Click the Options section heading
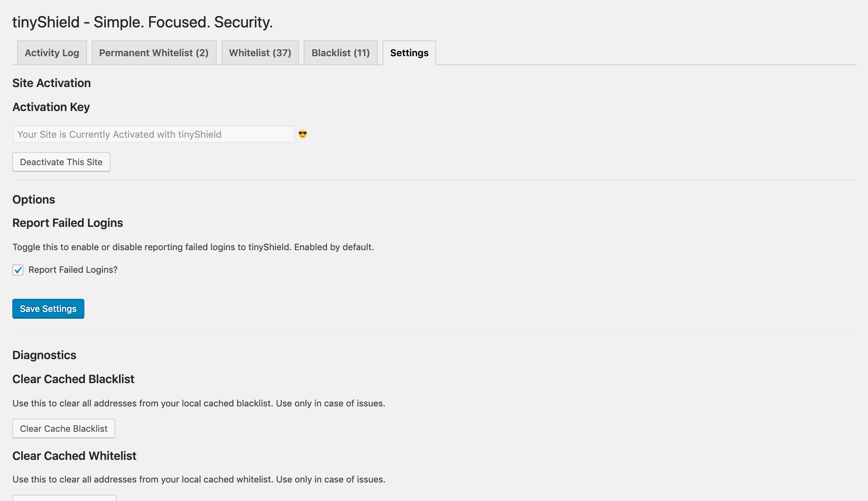 (x=34, y=199)
